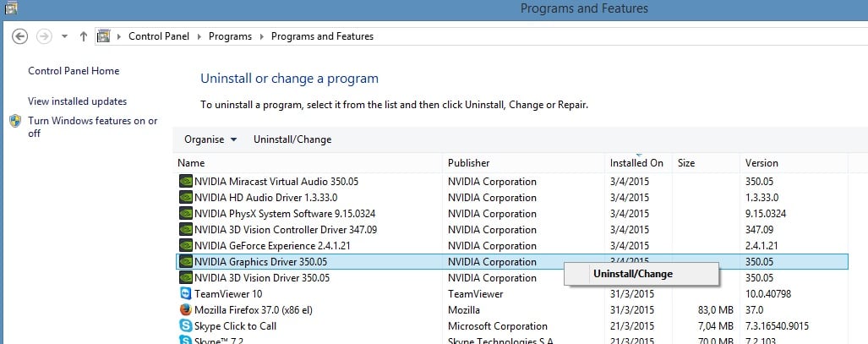Click the Skype Click to Call icon

(186, 325)
